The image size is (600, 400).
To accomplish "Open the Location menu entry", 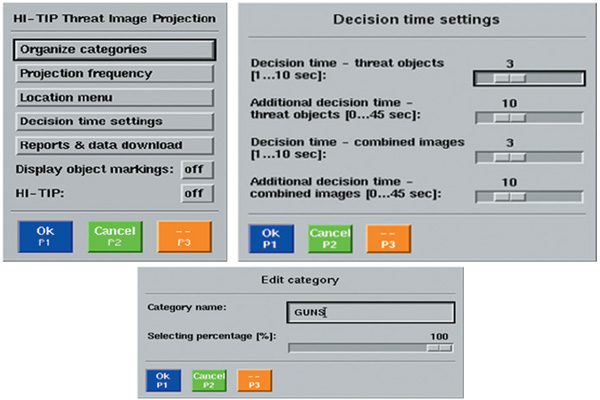I will [114, 98].
